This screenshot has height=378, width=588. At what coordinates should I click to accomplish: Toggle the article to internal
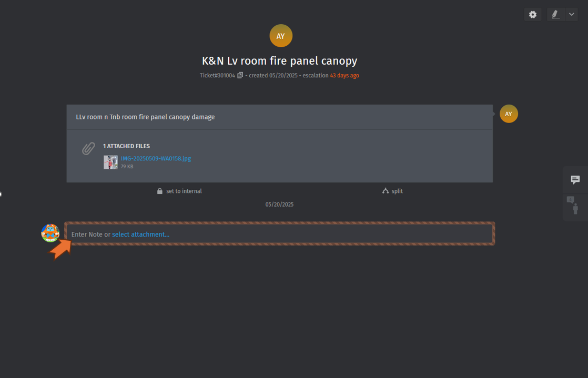[179, 191]
